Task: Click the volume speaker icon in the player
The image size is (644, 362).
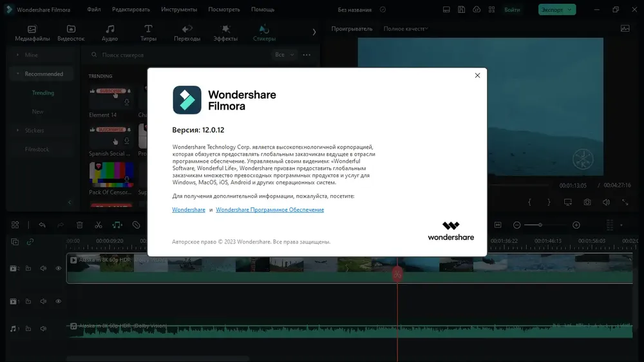Action: (x=606, y=202)
